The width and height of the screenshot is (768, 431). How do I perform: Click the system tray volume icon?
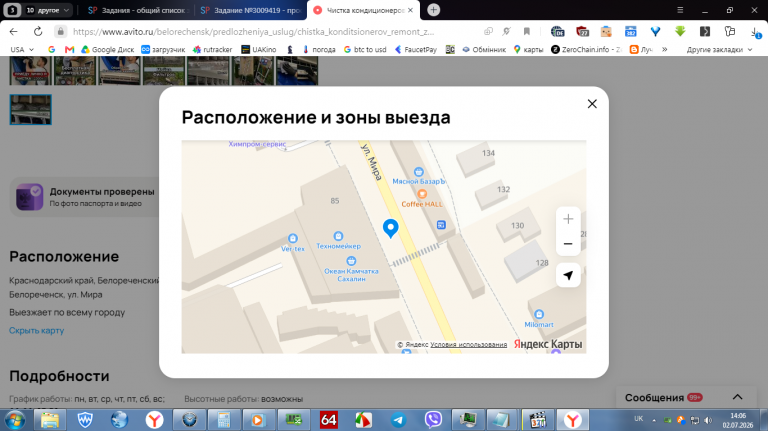pyautogui.click(x=708, y=420)
